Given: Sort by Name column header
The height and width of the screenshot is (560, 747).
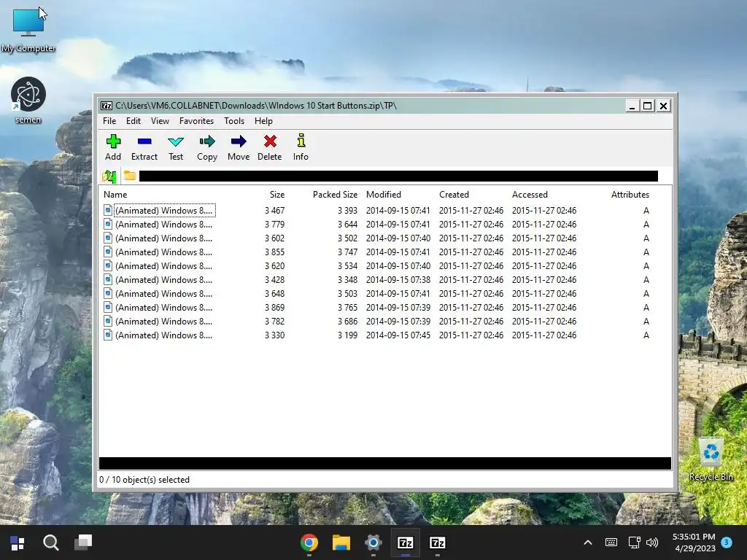Looking at the screenshot, I should click(115, 194).
